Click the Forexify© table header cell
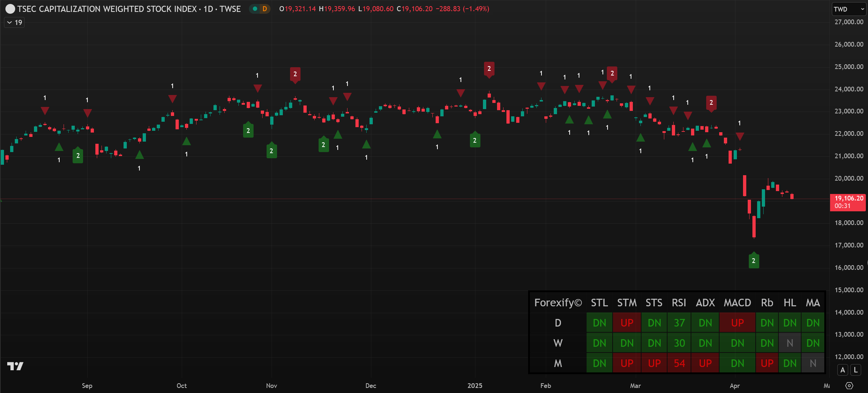The image size is (868, 393). point(558,303)
